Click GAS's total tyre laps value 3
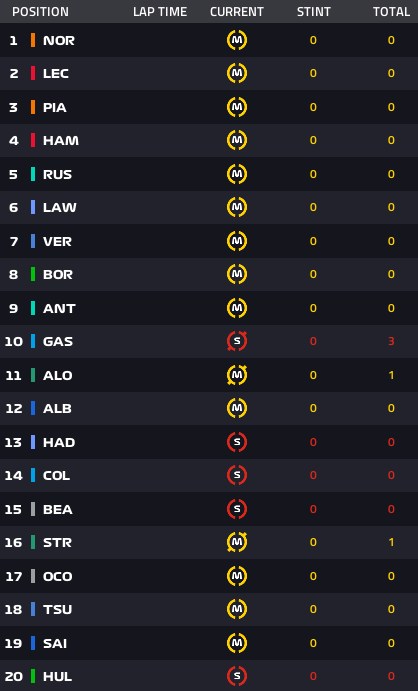Viewport: 418px width, 691px height. 391,341
